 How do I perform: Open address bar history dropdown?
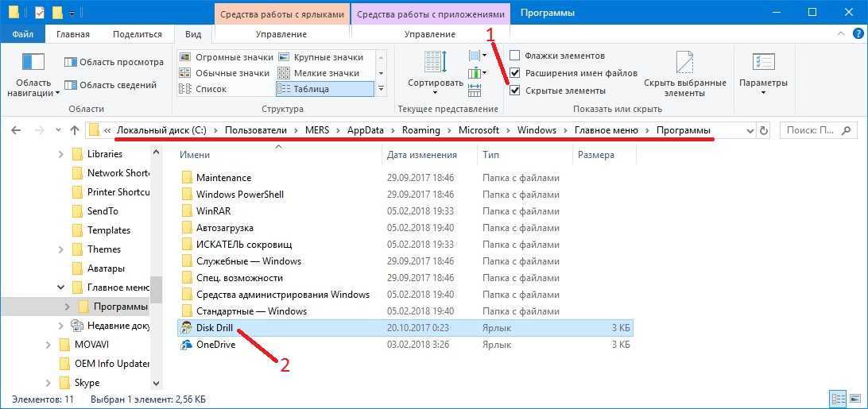click(750, 130)
